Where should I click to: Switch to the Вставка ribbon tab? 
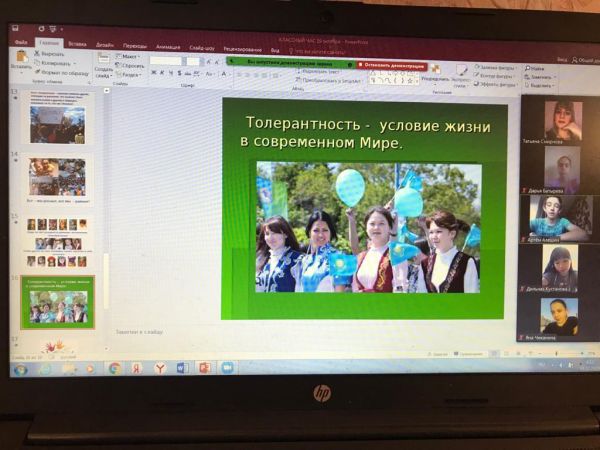(77, 44)
